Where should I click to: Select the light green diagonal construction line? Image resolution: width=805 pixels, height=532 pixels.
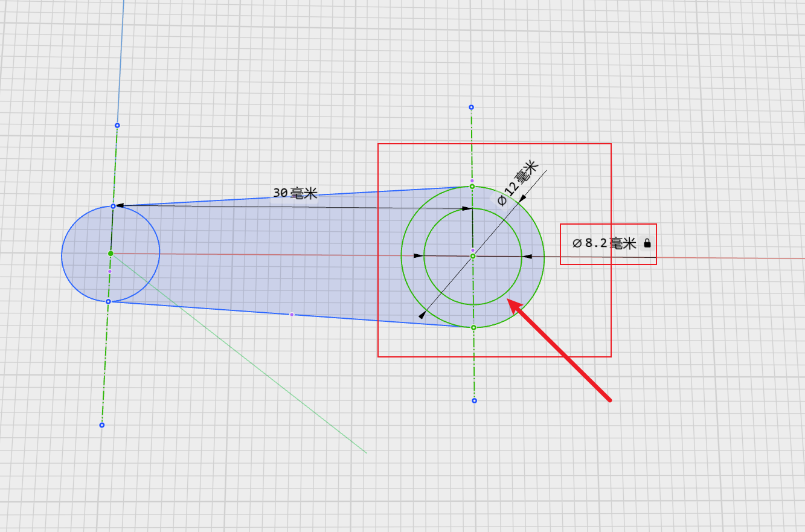[239, 353]
